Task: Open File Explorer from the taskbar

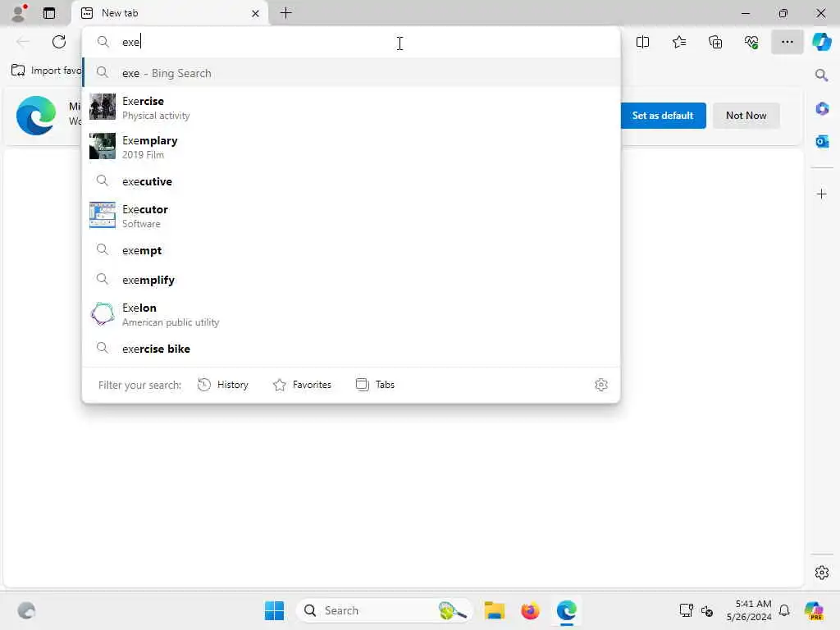Action: click(494, 610)
